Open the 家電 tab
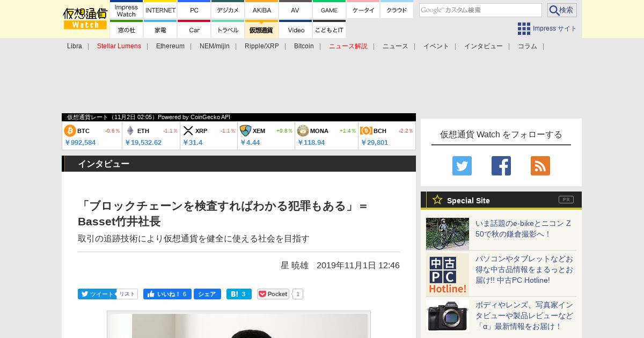The width and height of the screenshot is (644, 338). tap(160, 30)
